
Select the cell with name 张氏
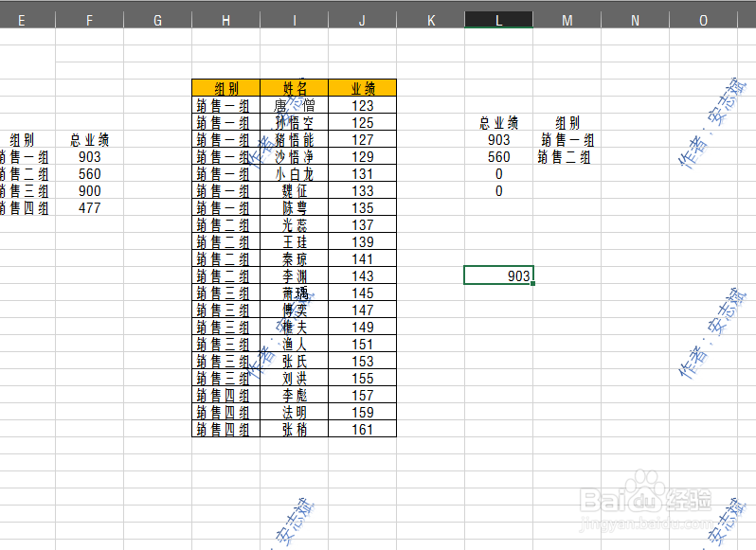click(x=294, y=362)
